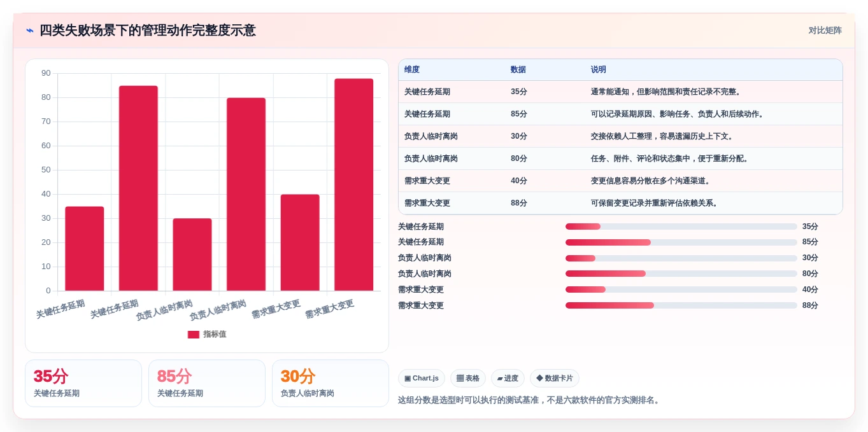Click the footnote about 选型时可以执行的测试基准

[x=530, y=400]
